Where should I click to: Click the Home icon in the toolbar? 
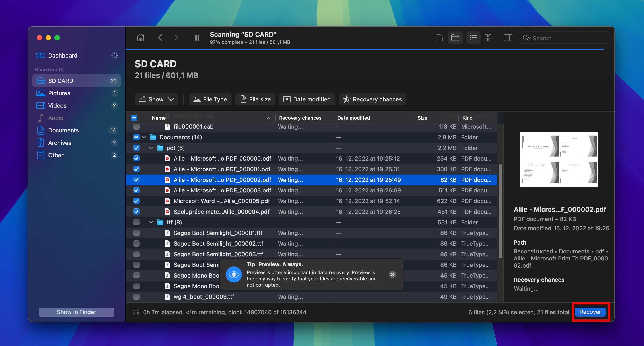[x=140, y=38]
